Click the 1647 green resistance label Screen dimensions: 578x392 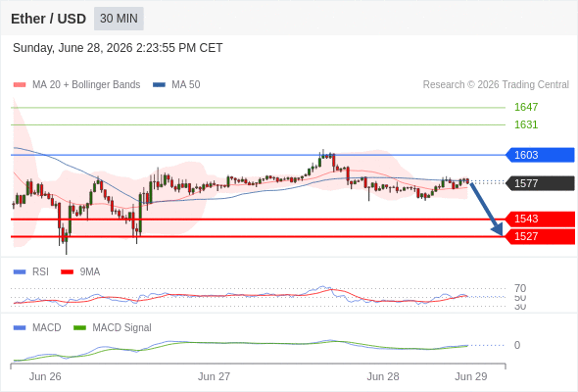pyautogui.click(x=526, y=107)
